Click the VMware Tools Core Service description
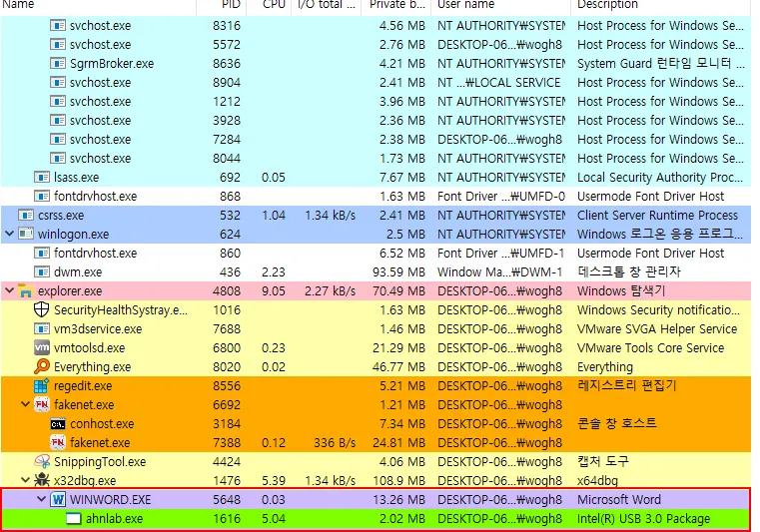 click(650, 348)
